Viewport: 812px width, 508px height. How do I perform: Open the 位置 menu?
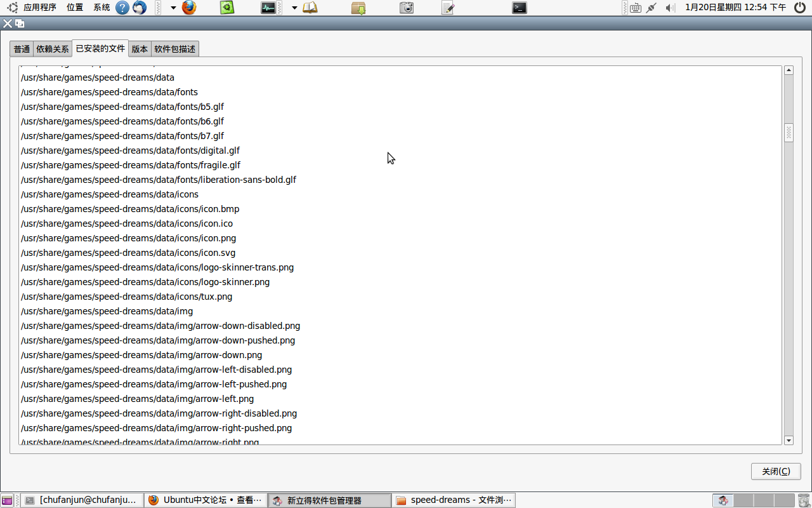click(x=75, y=8)
